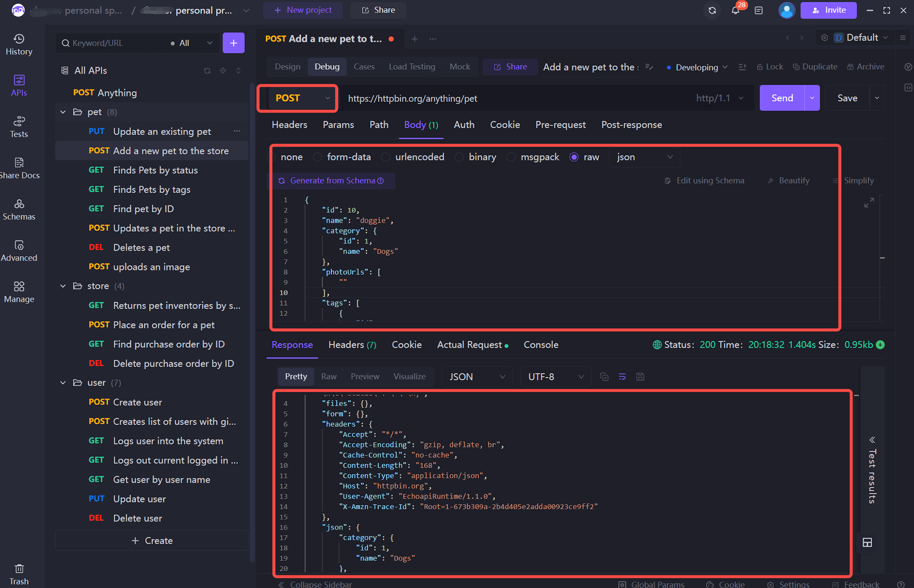
Task: Add a new request tab
Action: coord(415,39)
